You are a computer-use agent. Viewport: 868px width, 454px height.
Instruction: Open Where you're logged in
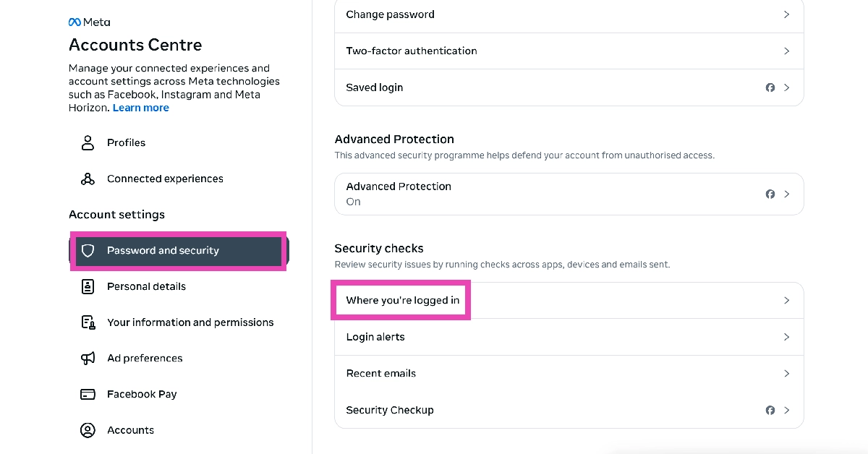403,300
